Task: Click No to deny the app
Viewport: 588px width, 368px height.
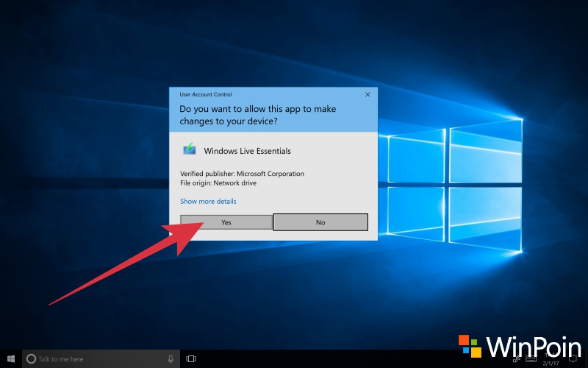Action: 320,222
